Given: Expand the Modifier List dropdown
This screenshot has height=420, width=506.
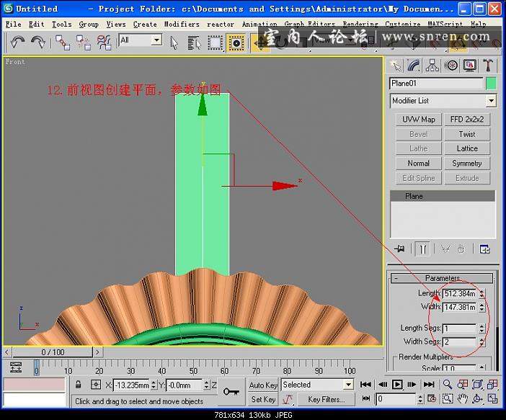Looking at the screenshot, I should coord(491,101).
